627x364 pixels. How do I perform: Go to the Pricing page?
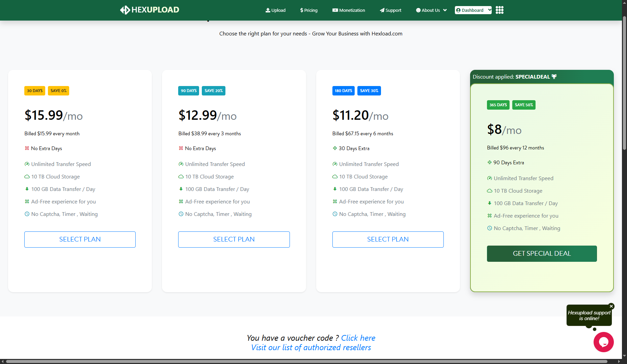pos(309,10)
